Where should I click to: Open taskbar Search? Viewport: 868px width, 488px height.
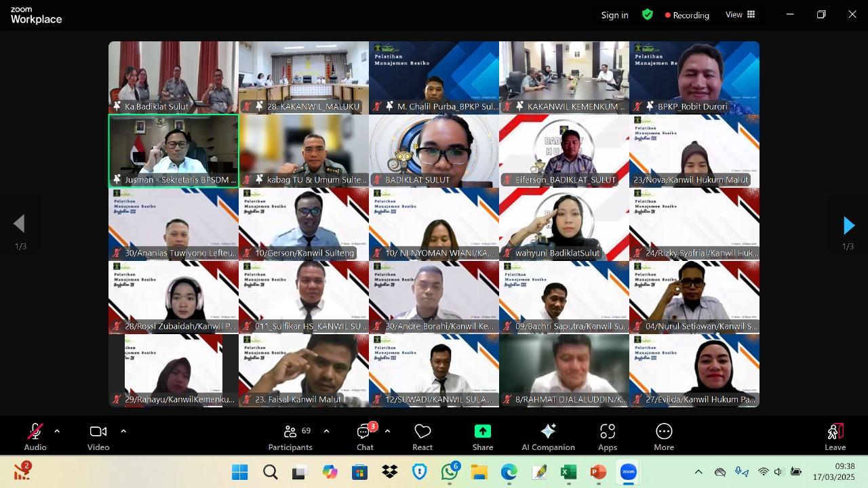click(x=271, y=472)
